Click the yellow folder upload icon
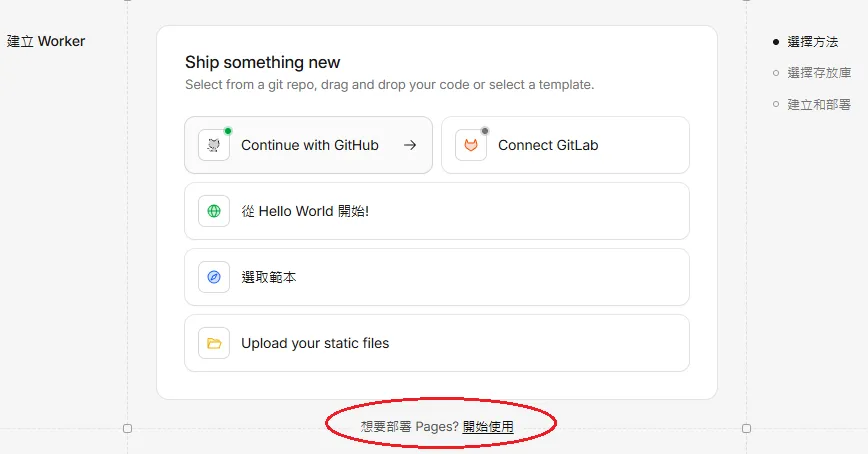 click(214, 343)
